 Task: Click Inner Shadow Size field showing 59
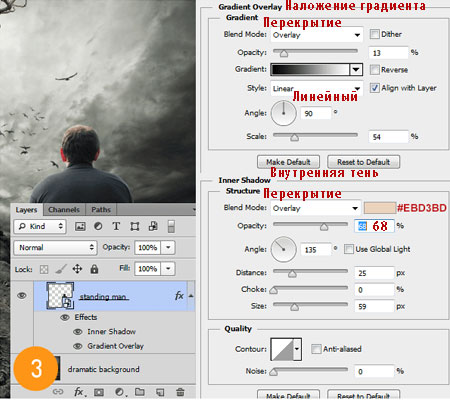[x=374, y=306]
